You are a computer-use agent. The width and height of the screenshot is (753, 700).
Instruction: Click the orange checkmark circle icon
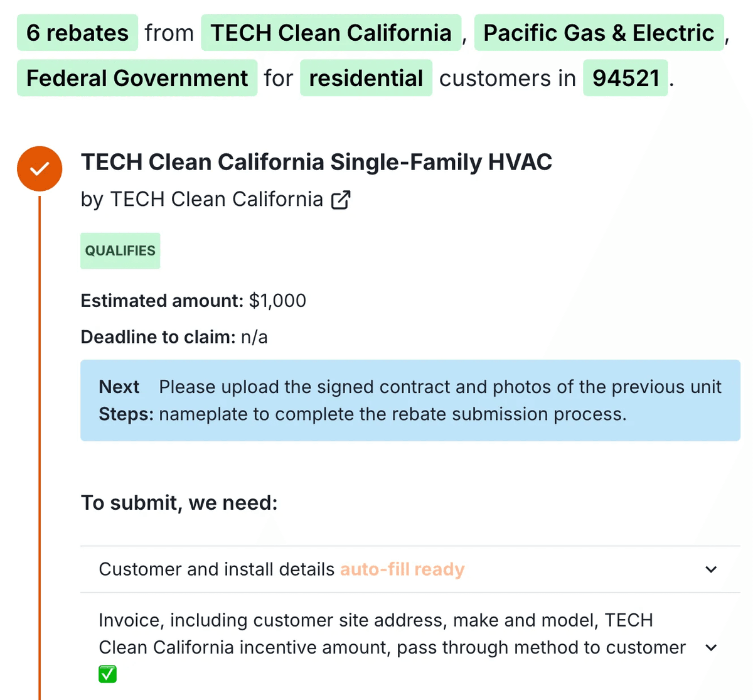click(x=40, y=169)
